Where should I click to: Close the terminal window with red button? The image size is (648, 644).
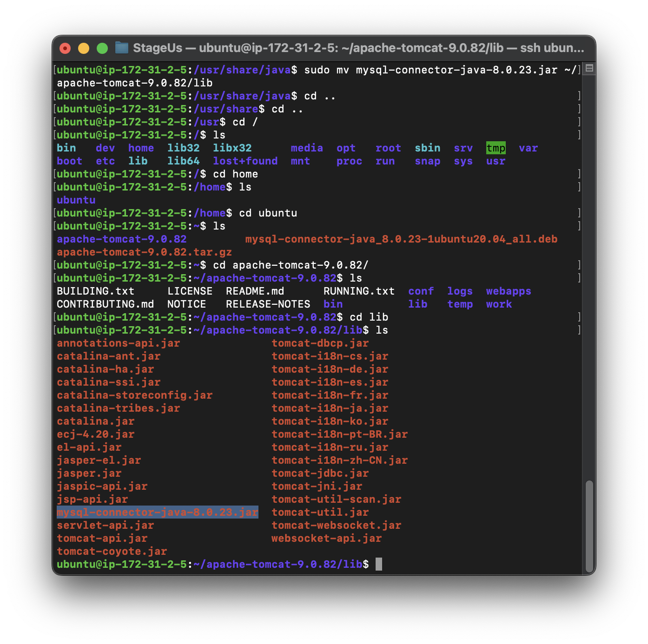coord(66,48)
